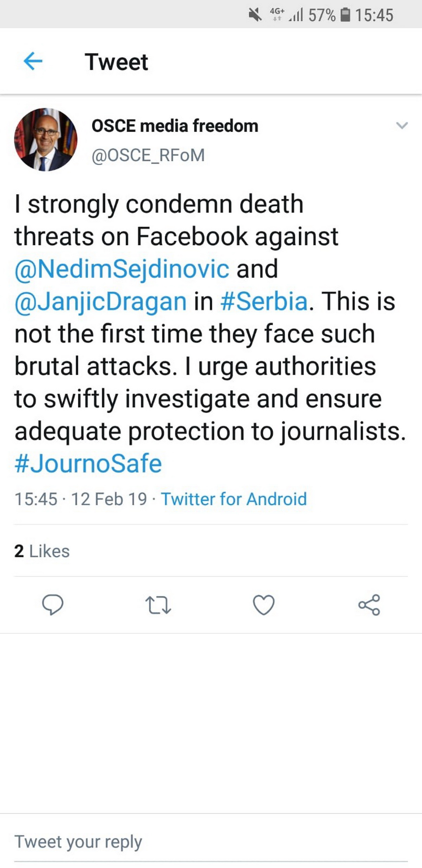Tap the #JournoSafe hashtag
422x868 pixels.
(x=88, y=464)
